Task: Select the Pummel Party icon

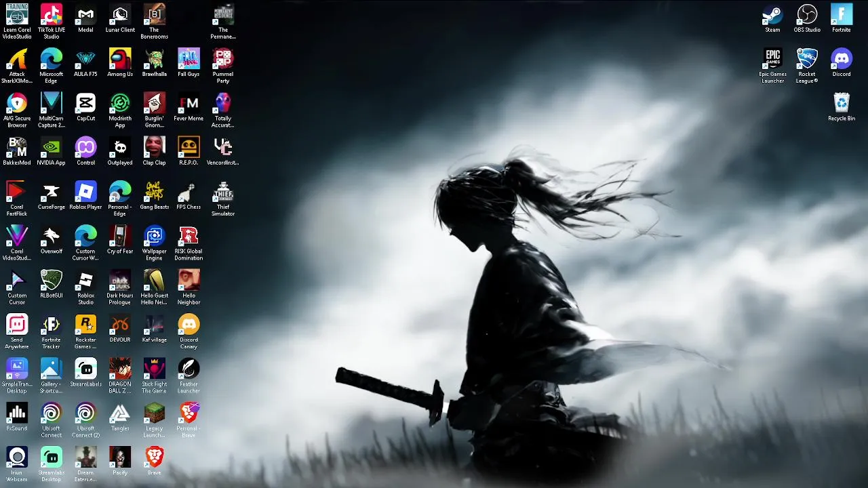Action: [x=223, y=66]
